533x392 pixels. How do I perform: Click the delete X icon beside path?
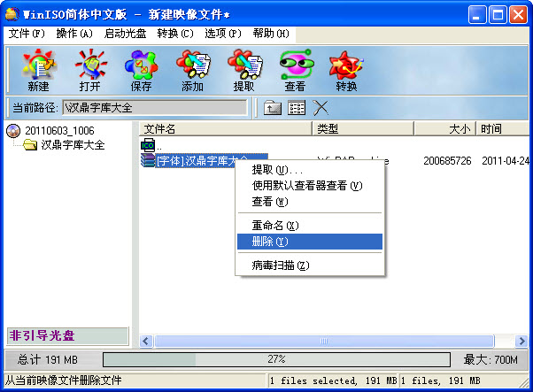click(x=321, y=108)
